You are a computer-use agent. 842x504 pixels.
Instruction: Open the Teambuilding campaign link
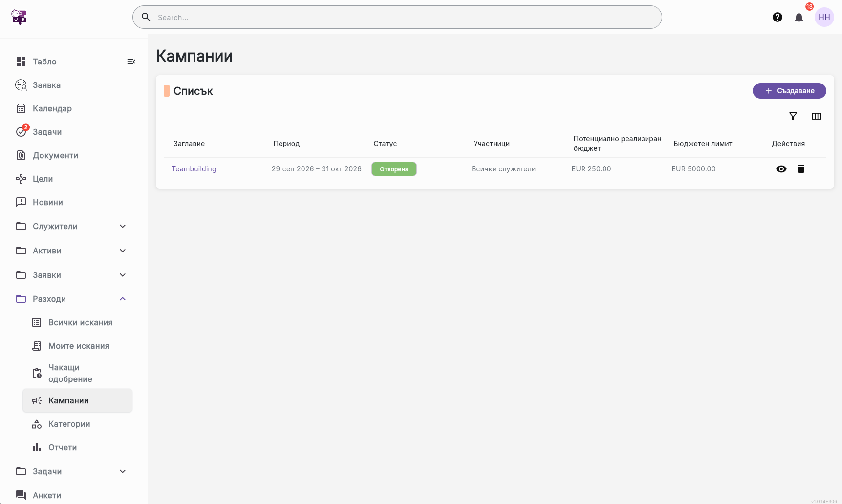tap(194, 169)
